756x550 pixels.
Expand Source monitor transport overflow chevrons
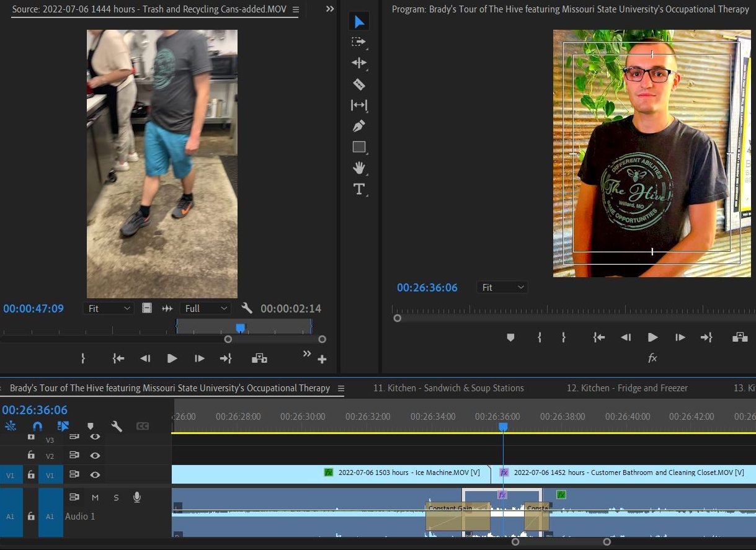[x=306, y=353]
